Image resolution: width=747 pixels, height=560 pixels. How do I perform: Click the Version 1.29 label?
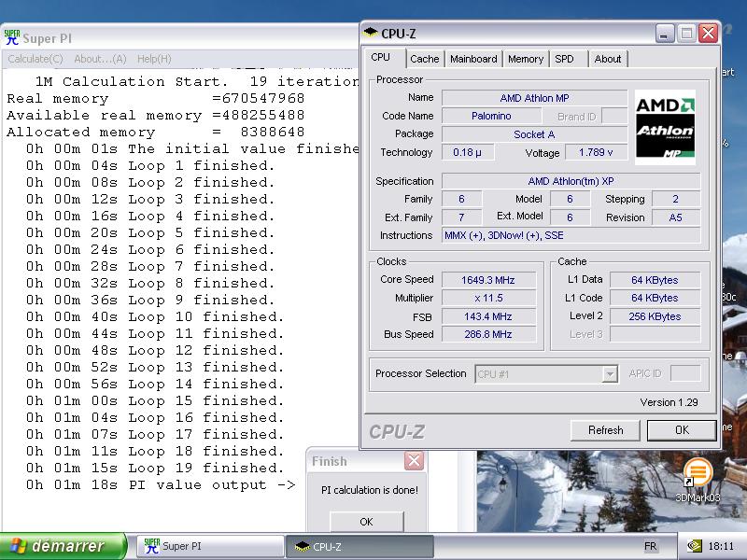pyautogui.click(x=669, y=402)
